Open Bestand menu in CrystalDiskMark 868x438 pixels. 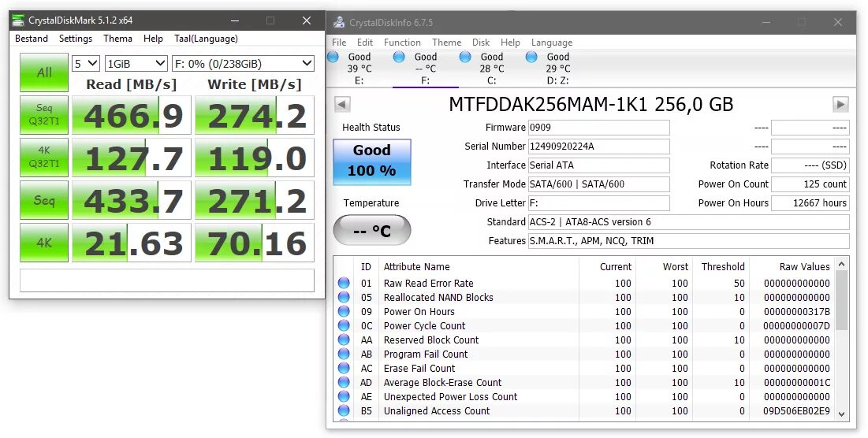point(32,39)
